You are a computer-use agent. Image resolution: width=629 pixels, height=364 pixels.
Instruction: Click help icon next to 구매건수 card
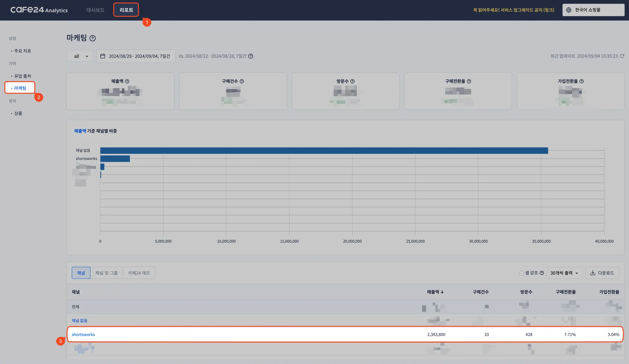point(242,81)
